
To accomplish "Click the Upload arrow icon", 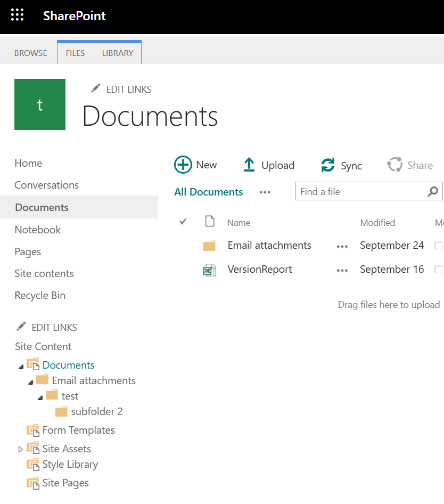I will (x=249, y=165).
